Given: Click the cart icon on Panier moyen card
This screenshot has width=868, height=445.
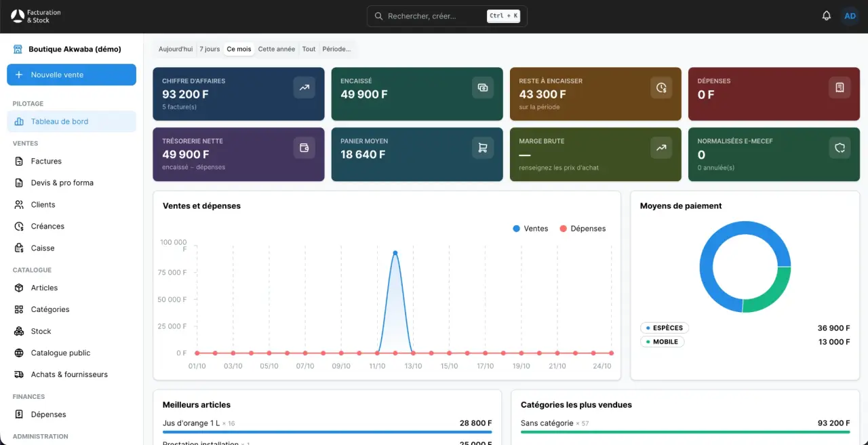Looking at the screenshot, I should [483, 148].
